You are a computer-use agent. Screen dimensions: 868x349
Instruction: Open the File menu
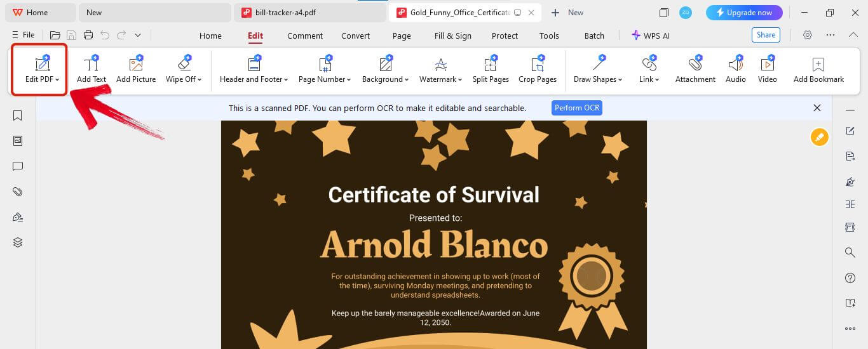pos(24,36)
